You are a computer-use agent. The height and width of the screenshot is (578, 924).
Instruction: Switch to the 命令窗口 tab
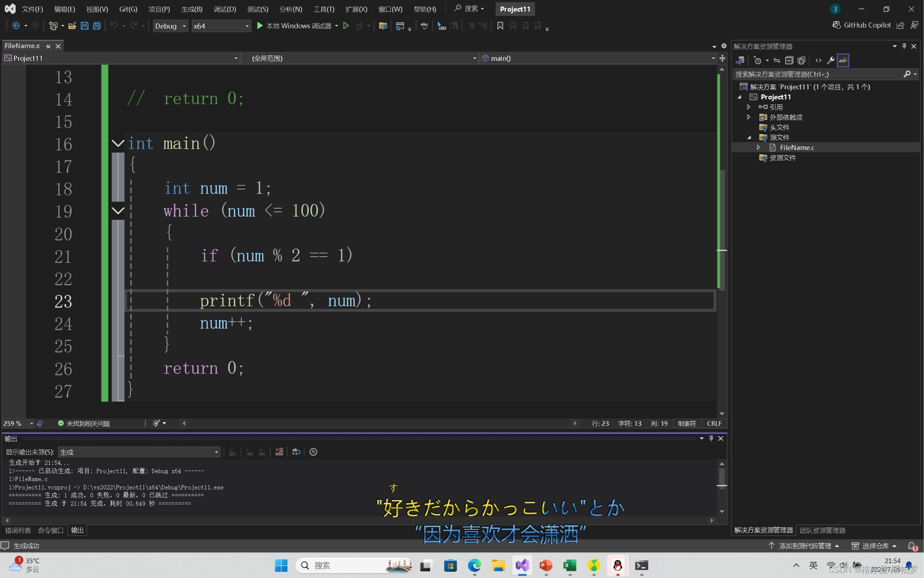51,530
